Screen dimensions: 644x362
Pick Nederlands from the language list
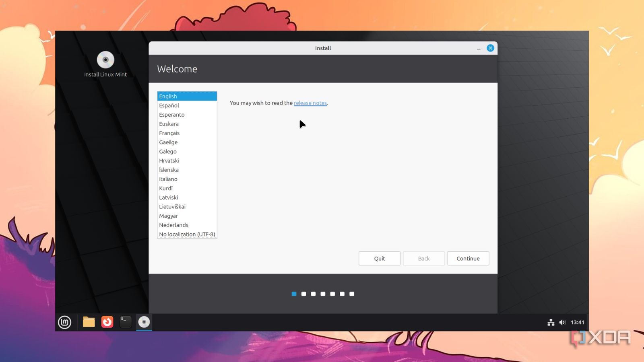coord(187,225)
